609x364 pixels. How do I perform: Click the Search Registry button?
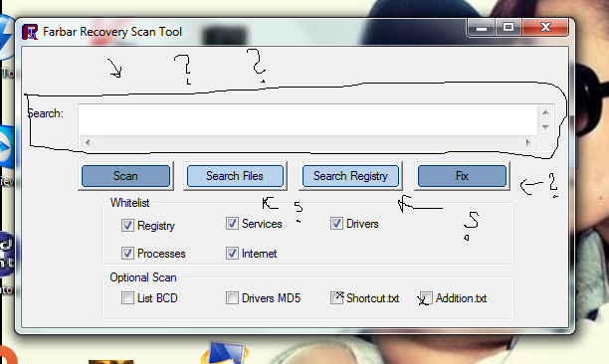350,176
